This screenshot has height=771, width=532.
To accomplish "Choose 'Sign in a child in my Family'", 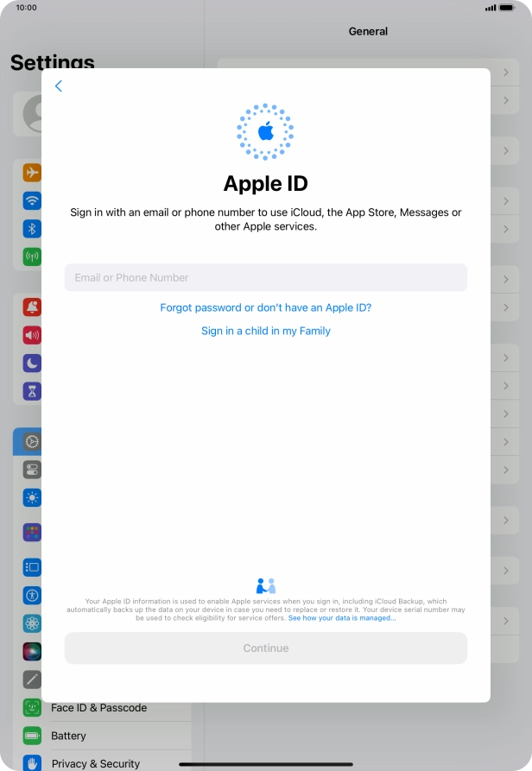I will click(265, 331).
